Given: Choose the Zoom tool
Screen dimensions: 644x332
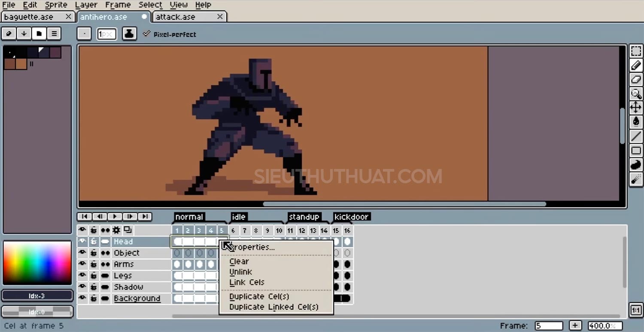Looking at the screenshot, I should [x=635, y=94].
